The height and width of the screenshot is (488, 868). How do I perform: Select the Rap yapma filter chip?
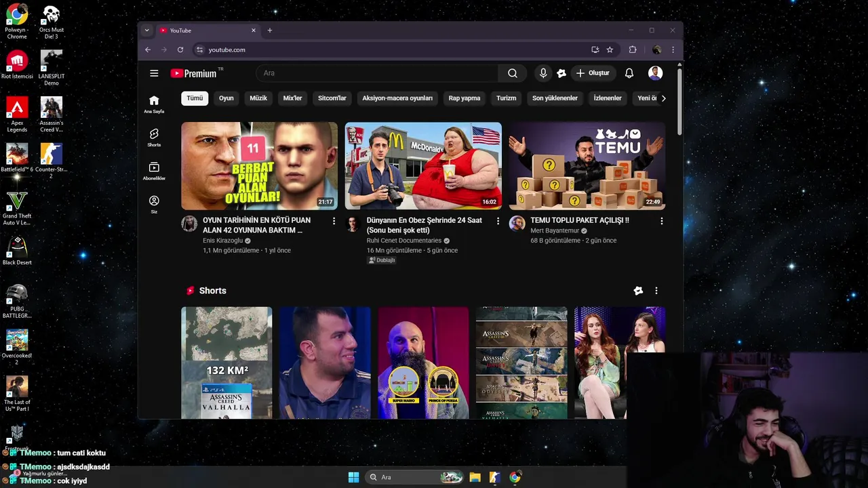[x=465, y=98]
